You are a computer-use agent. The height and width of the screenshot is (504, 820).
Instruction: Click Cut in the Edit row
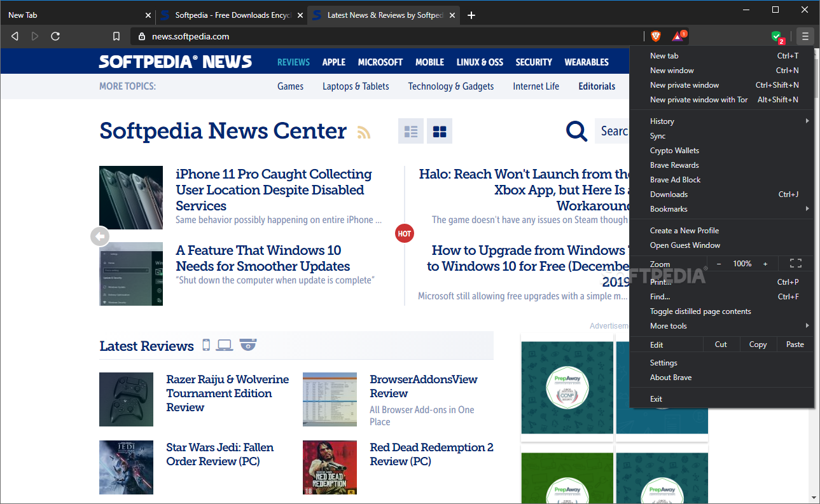coord(721,344)
